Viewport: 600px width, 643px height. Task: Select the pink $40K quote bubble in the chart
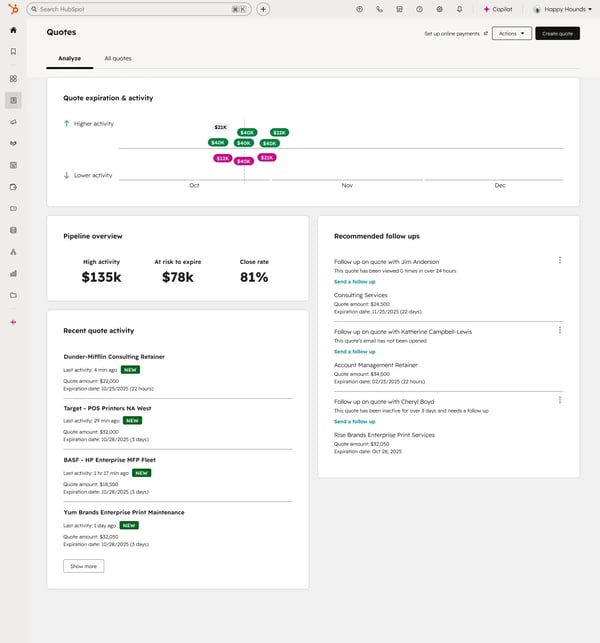[244, 162]
